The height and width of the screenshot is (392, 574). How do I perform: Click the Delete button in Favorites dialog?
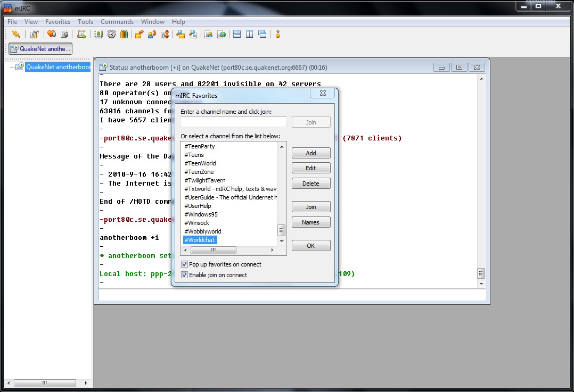click(x=311, y=183)
